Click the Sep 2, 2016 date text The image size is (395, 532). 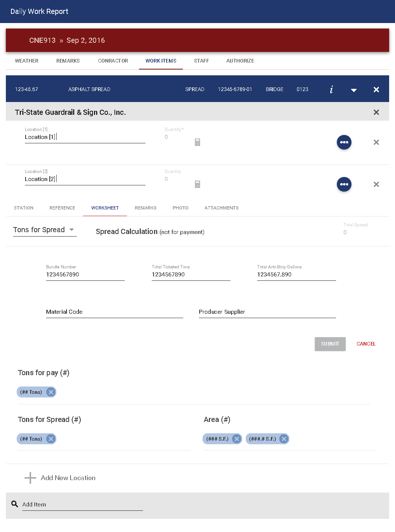(86, 40)
